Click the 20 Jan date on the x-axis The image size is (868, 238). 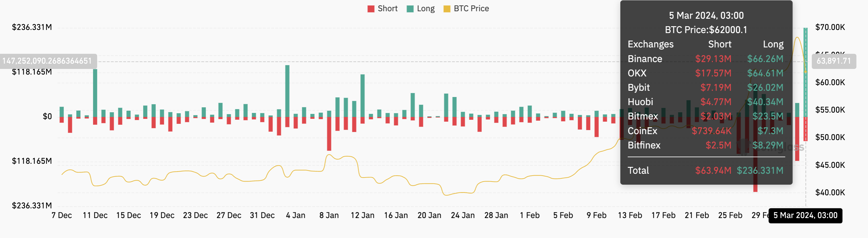point(429,215)
